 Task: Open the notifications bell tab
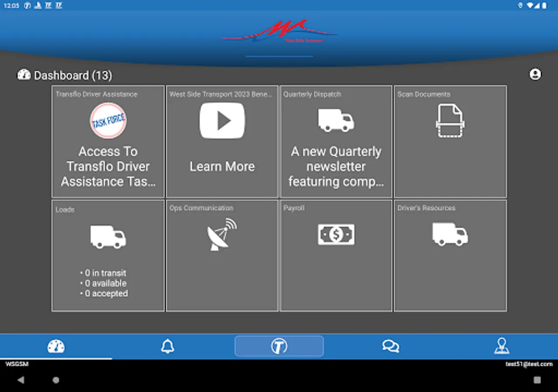coord(167,346)
